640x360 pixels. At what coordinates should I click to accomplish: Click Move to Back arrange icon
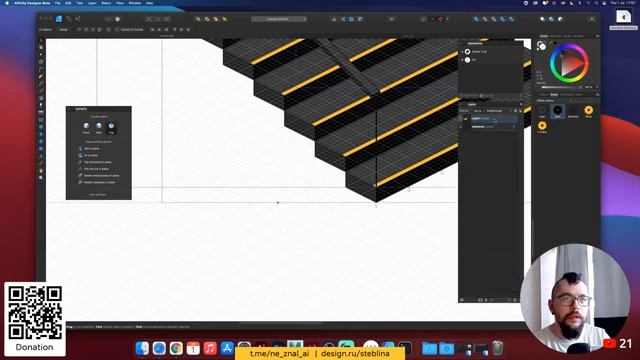[x=198, y=19]
